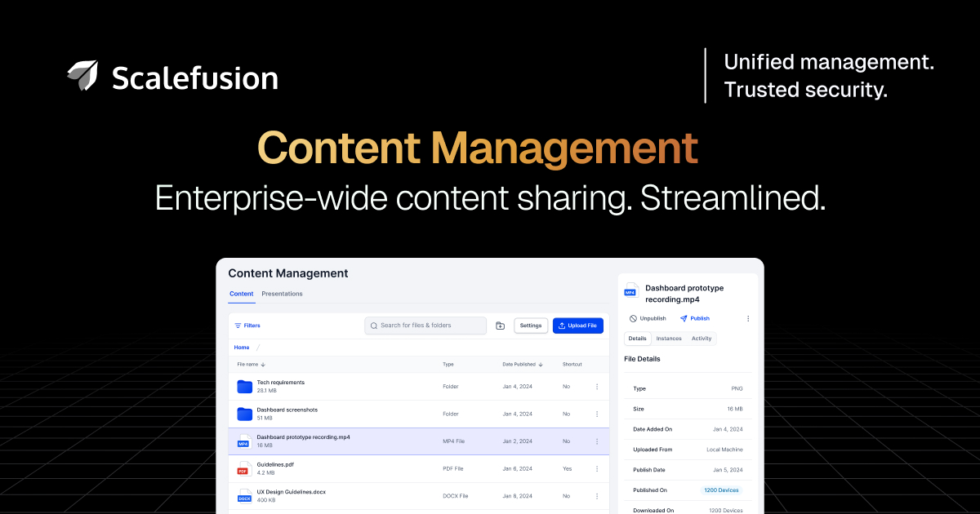Click the Local Machine value in details
Viewport: 980px width, 514px height.
pos(724,450)
